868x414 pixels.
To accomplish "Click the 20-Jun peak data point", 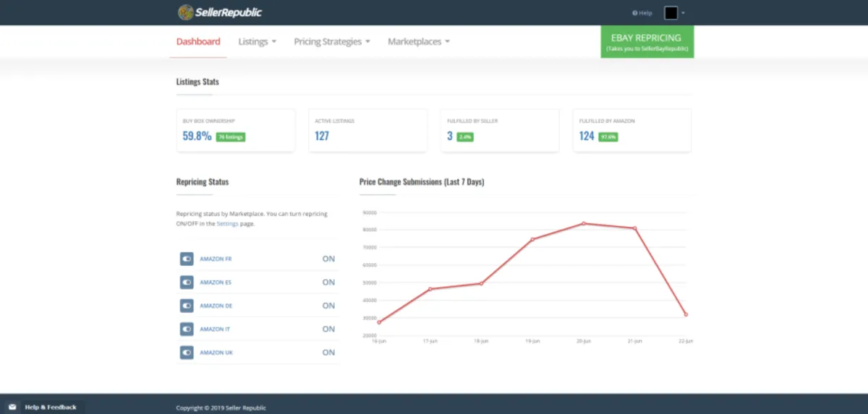I will pyautogui.click(x=584, y=223).
